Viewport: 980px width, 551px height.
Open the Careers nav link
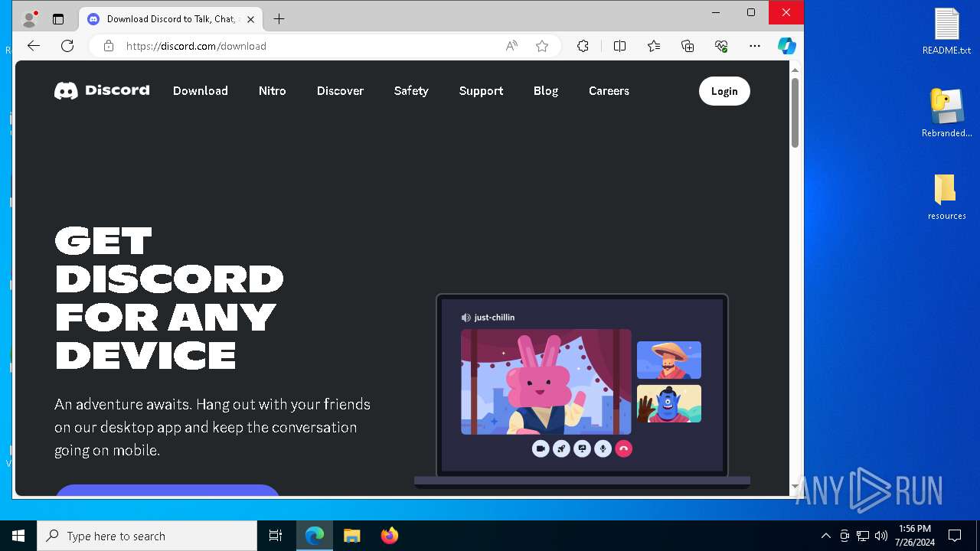tap(609, 90)
